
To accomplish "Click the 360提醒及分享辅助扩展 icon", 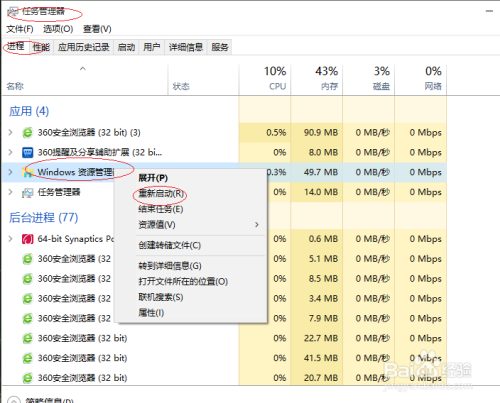I will (x=27, y=153).
